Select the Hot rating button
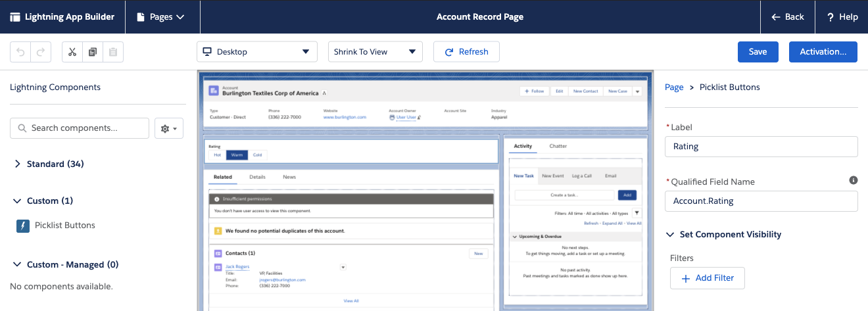 point(217,155)
